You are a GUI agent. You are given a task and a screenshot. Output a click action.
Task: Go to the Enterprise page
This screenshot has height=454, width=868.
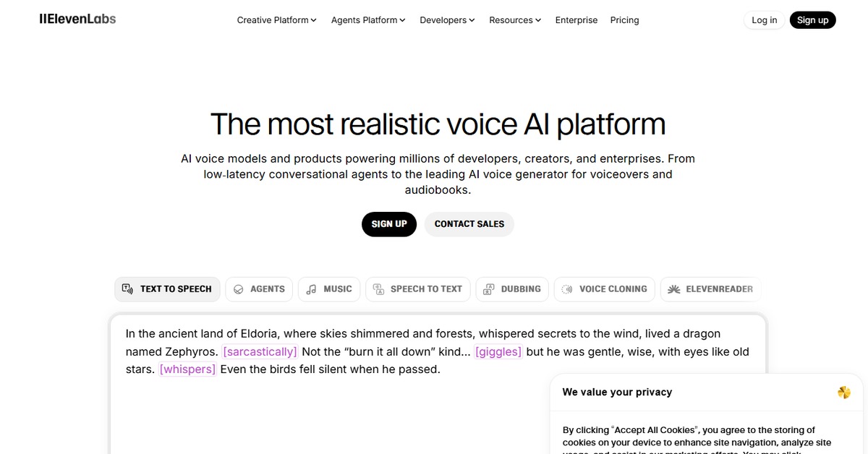576,20
